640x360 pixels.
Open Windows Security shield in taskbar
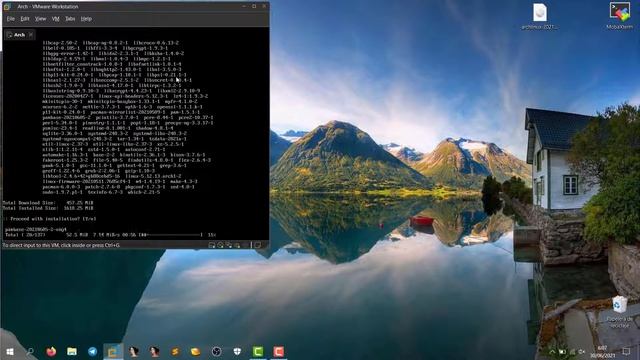237,351
